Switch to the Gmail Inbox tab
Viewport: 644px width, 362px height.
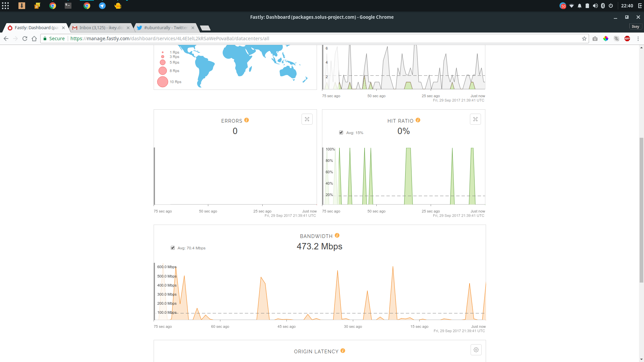coord(101,28)
